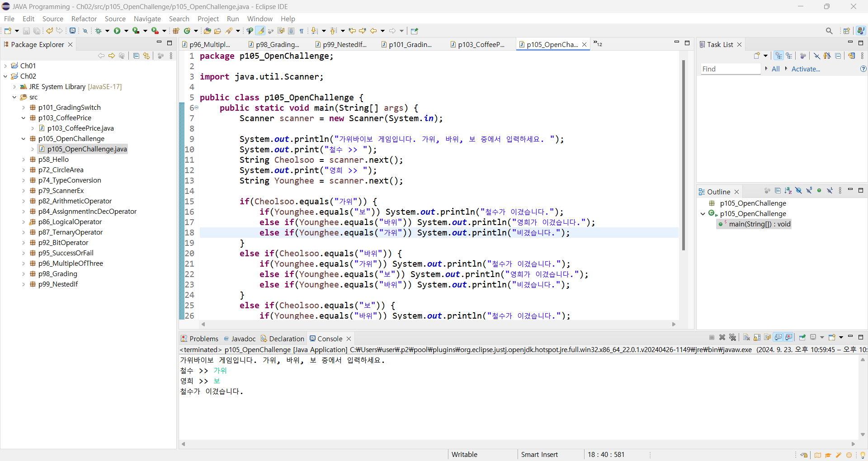Image resolution: width=868 pixels, height=461 pixels.
Task: Click Save All icon in toolbar
Action: point(37,31)
